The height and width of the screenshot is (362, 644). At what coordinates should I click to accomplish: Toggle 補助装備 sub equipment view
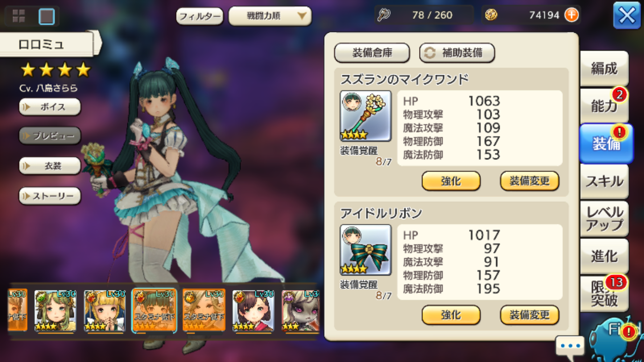point(457,53)
